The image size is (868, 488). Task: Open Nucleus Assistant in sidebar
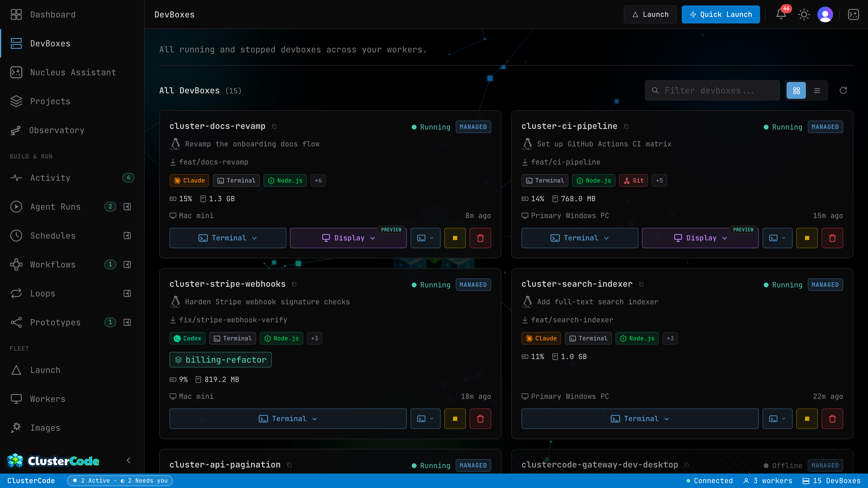click(x=72, y=72)
